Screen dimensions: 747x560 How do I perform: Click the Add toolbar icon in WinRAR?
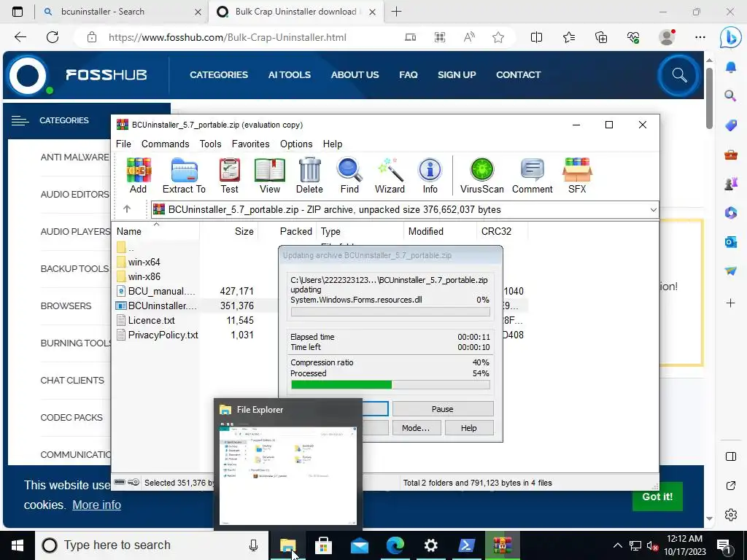(138, 175)
